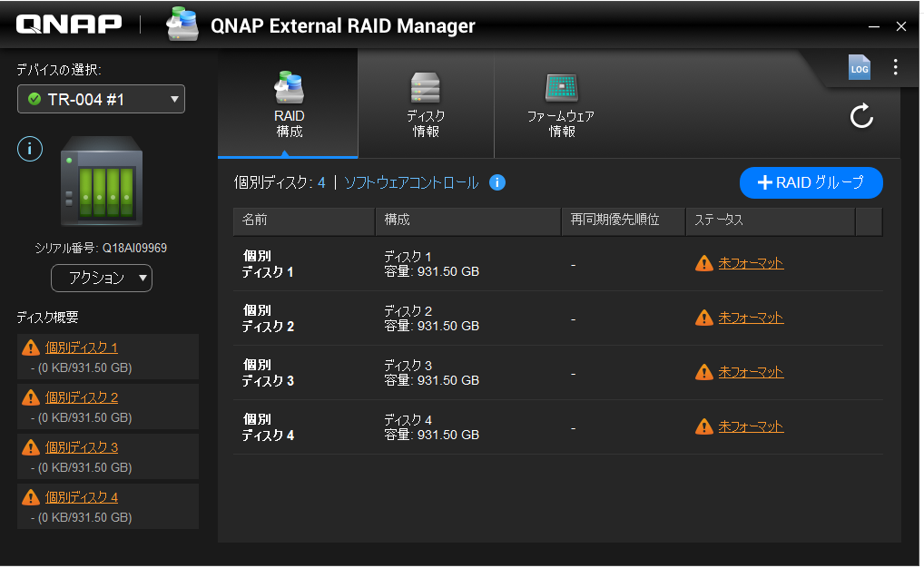Image resolution: width=924 pixels, height=568 pixels.
Task: Open 個別ディスク 2 link in the disk overview
Action: point(82,397)
